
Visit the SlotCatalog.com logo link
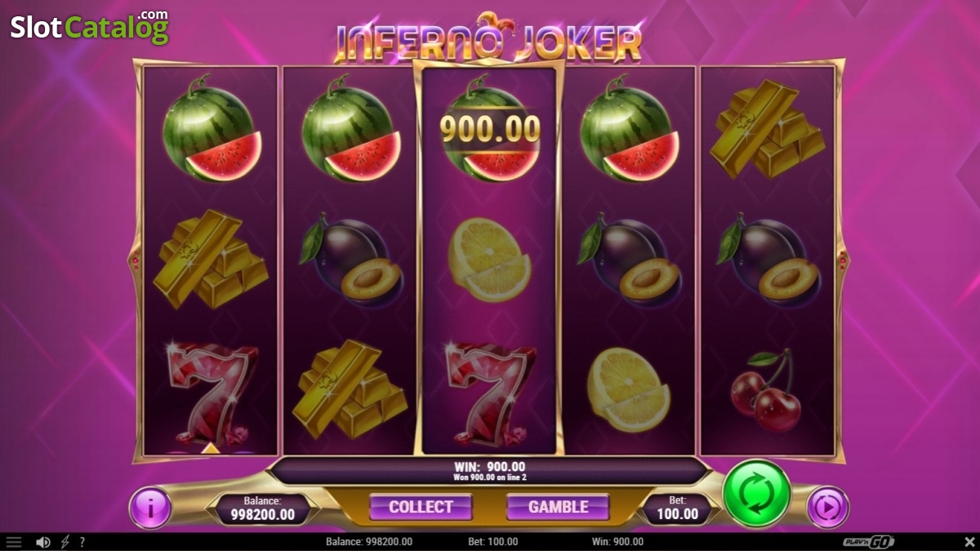89,27
